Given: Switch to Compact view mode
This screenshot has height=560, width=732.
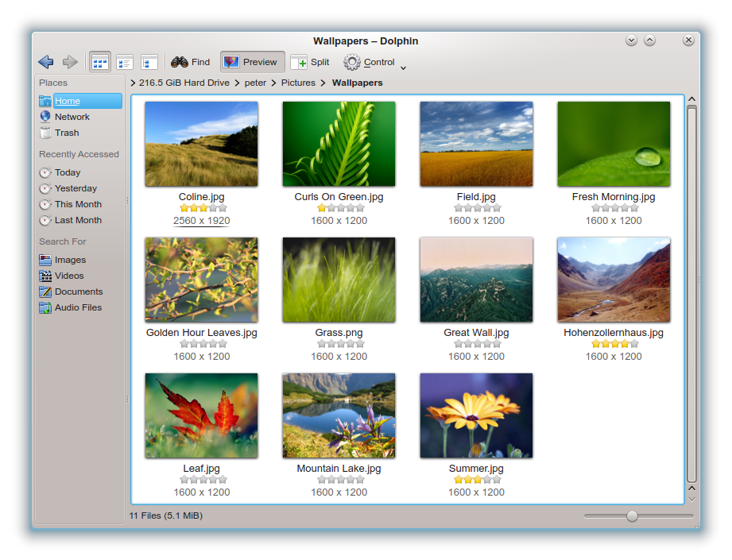Looking at the screenshot, I should tap(125, 62).
